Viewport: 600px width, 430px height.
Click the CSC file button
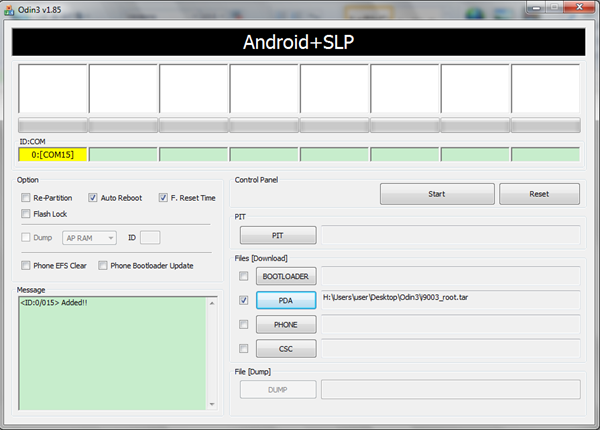(x=286, y=349)
